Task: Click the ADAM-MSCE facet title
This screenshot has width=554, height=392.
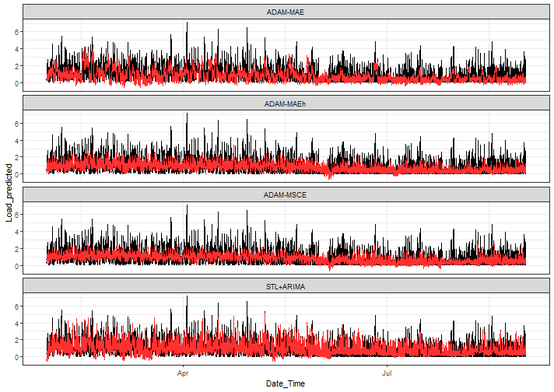Action: (285, 195)
